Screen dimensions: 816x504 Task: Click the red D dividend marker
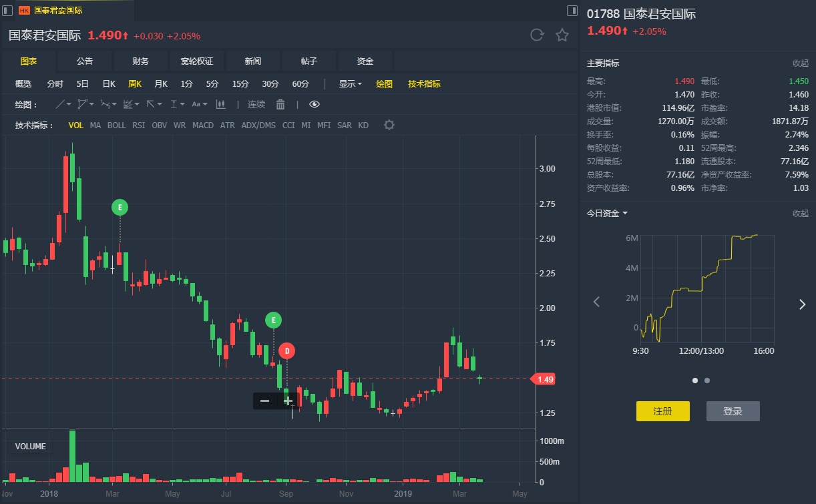pos(286,350)
